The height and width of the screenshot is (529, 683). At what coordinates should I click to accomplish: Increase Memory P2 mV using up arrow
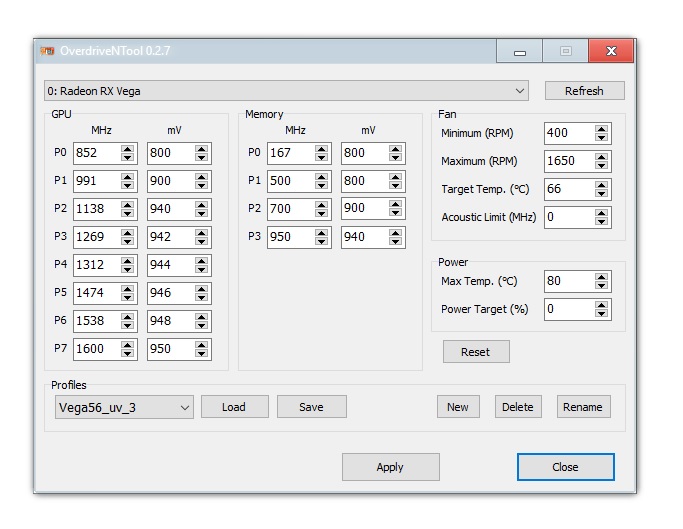396,205
